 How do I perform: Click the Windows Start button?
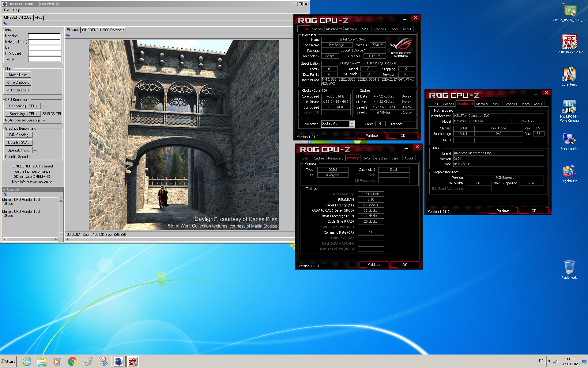(x=9, y=362)
